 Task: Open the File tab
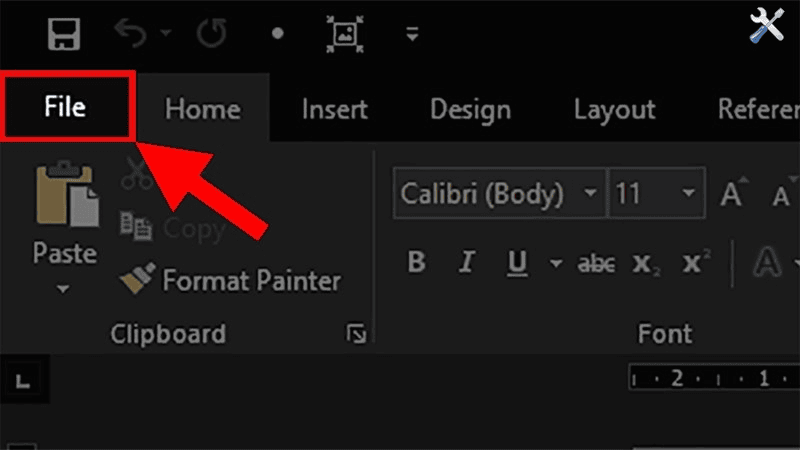click(x=67, y=106)
